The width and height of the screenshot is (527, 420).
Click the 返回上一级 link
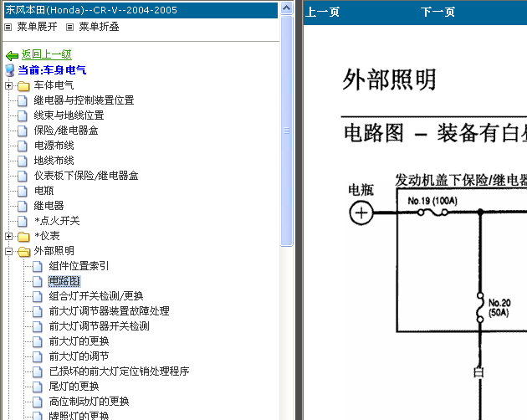click(46, 54)
